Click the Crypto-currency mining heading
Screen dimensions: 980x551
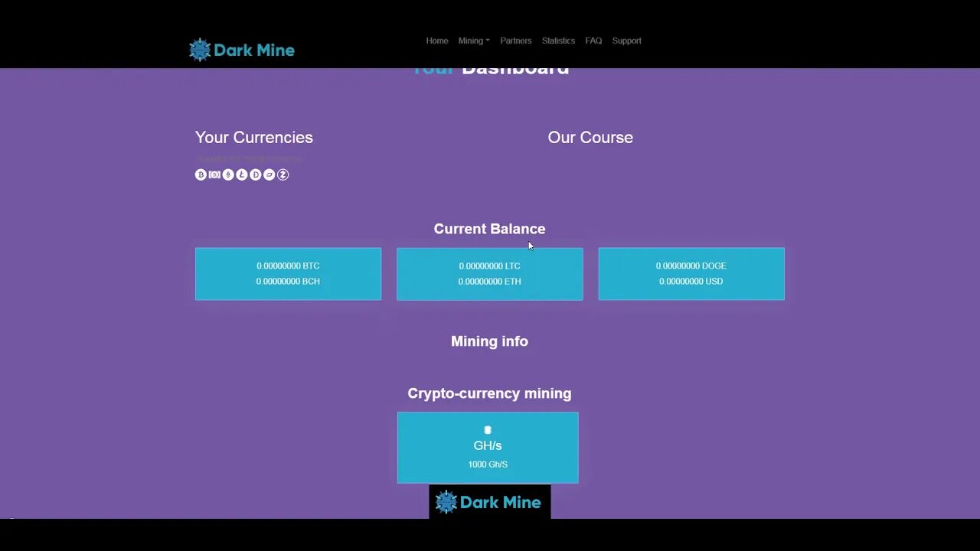coord(489,393)
